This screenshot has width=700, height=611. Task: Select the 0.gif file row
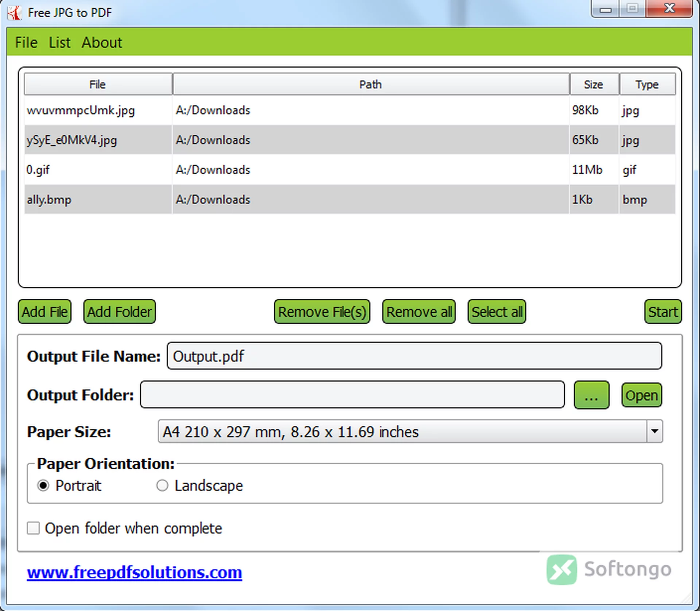pos(350,170)
